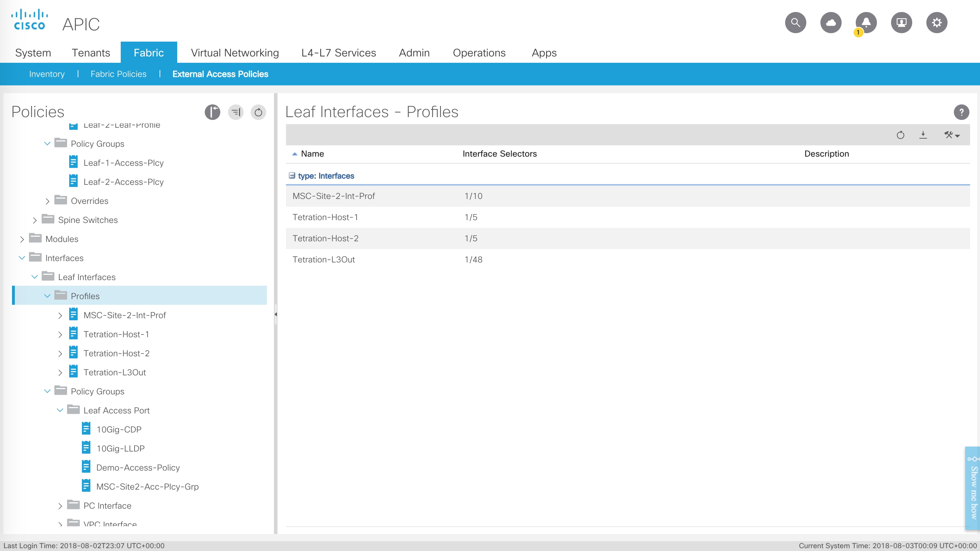Switch to the Tenants tab
Screen dimensions: 980x551
[x=91, y=53]
